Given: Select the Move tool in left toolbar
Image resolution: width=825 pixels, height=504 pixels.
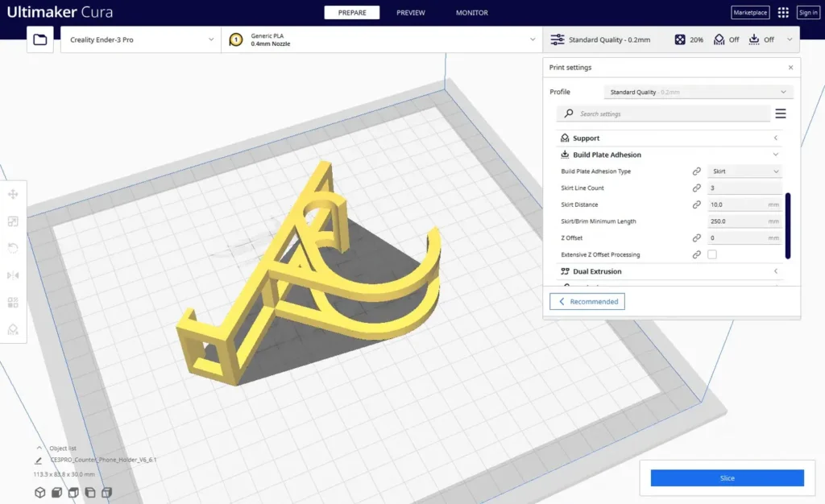Looking at the screenshot, I should 13,194.
